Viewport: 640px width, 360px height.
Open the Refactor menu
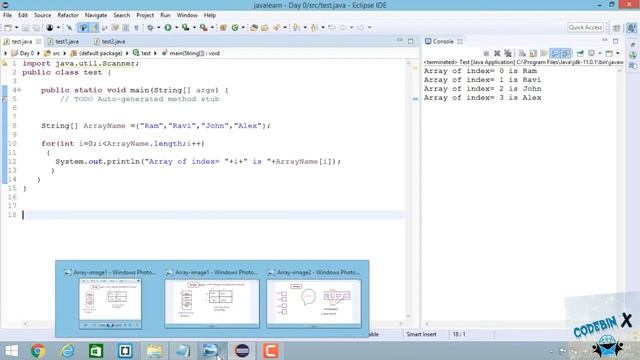[x=68, y=15]
